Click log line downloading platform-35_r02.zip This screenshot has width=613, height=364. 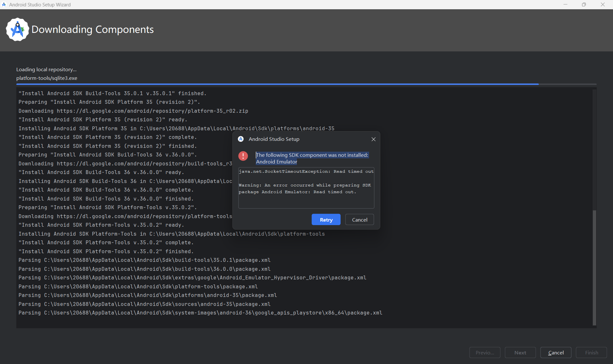[x=133, y=111]
